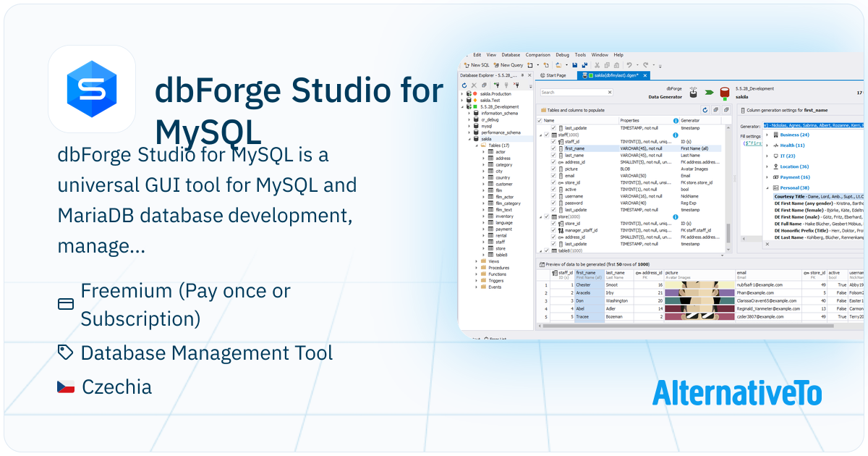Switch to the Start Page tab
The width and height of the screenshot is (868, 456).
(553, 75)
